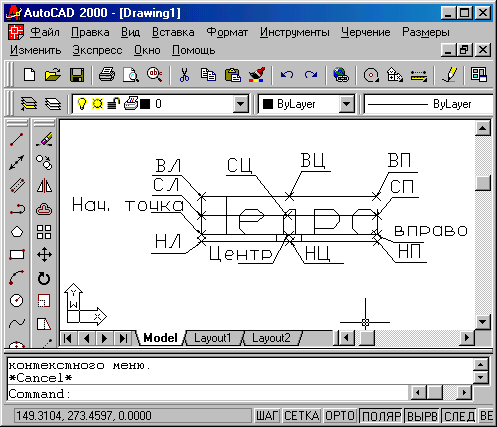Start Redraw pencil icon
Screen dimensions: 497x427
click(x=449, y=75)
